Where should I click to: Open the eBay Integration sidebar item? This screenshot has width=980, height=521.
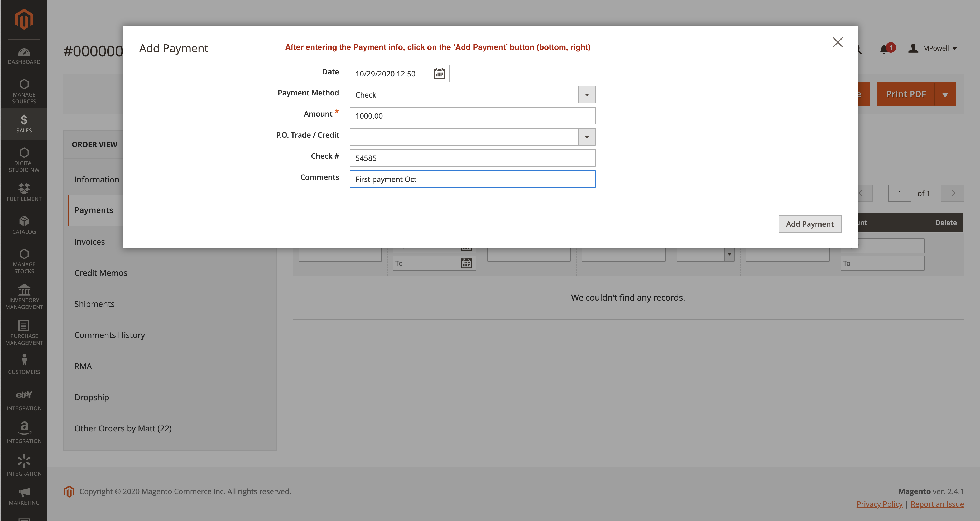click(24, 400)
